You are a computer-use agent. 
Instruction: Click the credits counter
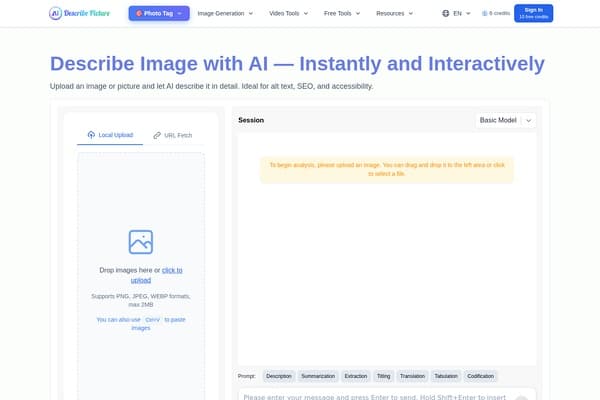point(496,13)
